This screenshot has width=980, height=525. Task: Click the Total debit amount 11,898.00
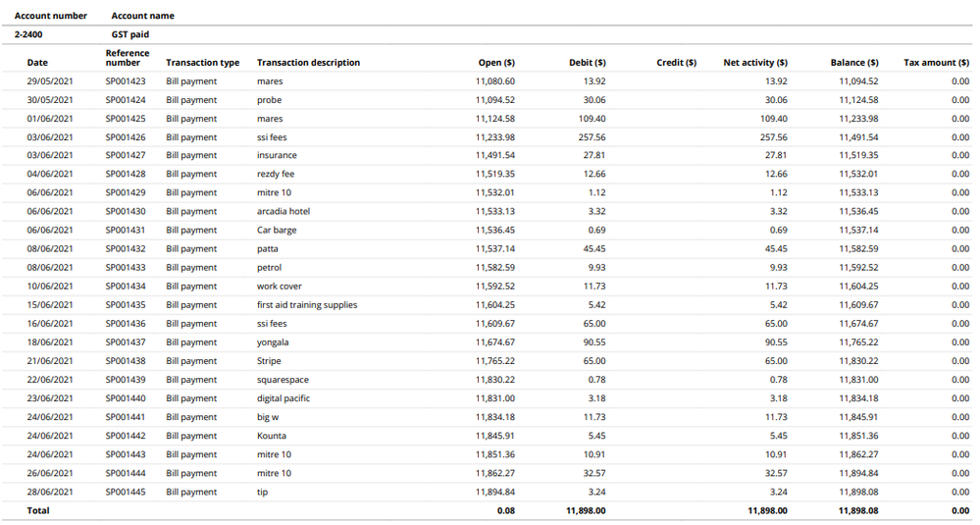(586, 511)
